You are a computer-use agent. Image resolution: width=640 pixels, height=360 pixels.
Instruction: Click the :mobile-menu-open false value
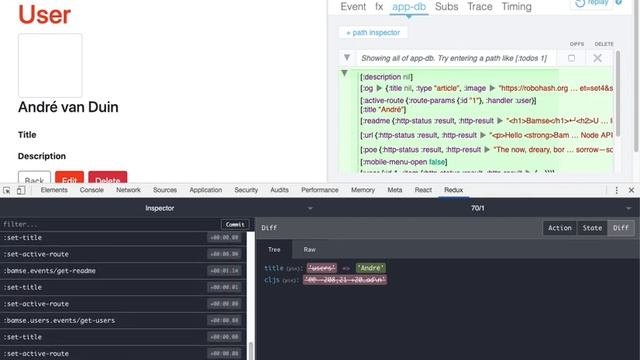click(x=438, y=162)
